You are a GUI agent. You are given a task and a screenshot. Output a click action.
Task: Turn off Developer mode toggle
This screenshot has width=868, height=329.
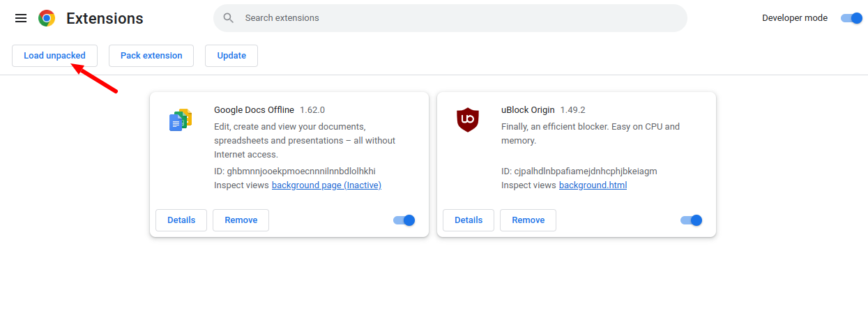point(852,18)
